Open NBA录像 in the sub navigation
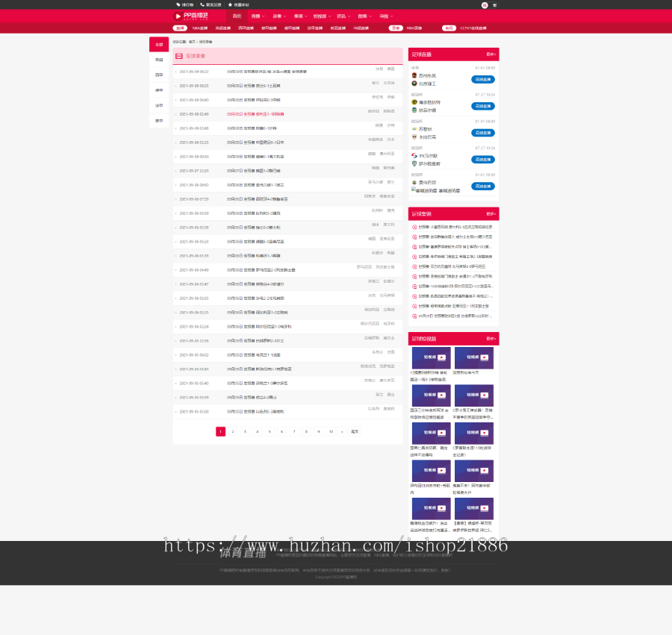 pos(414,28)
